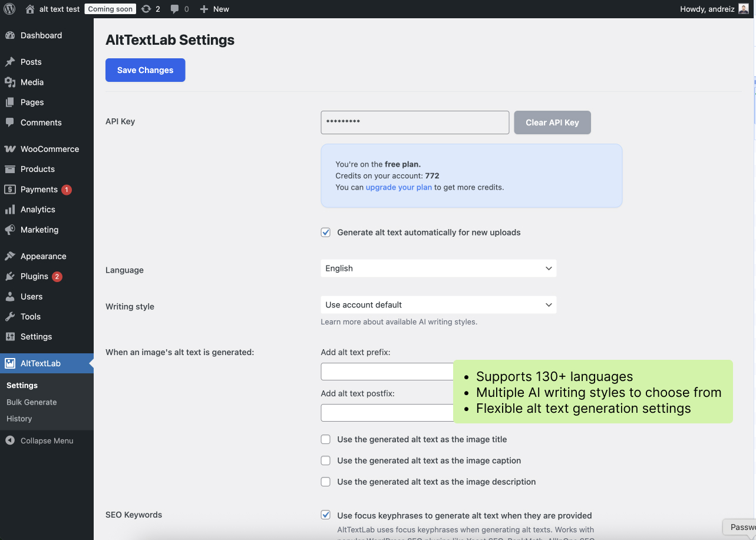Click the alt text test site name
This screenshot has height=540, width=756.
60,9
